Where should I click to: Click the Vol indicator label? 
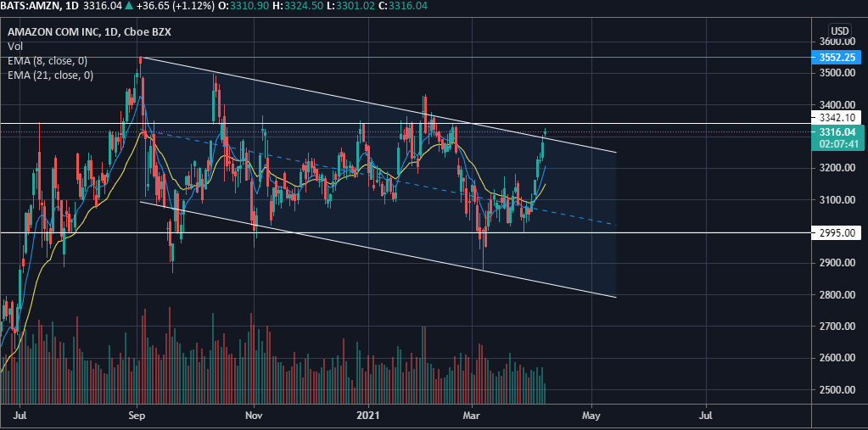14,47
